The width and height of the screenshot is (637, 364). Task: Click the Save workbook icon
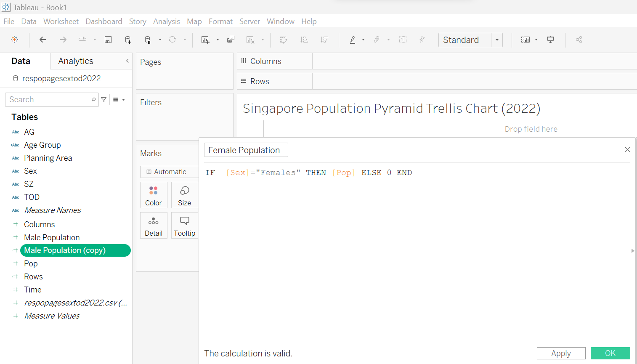point(108,40)
